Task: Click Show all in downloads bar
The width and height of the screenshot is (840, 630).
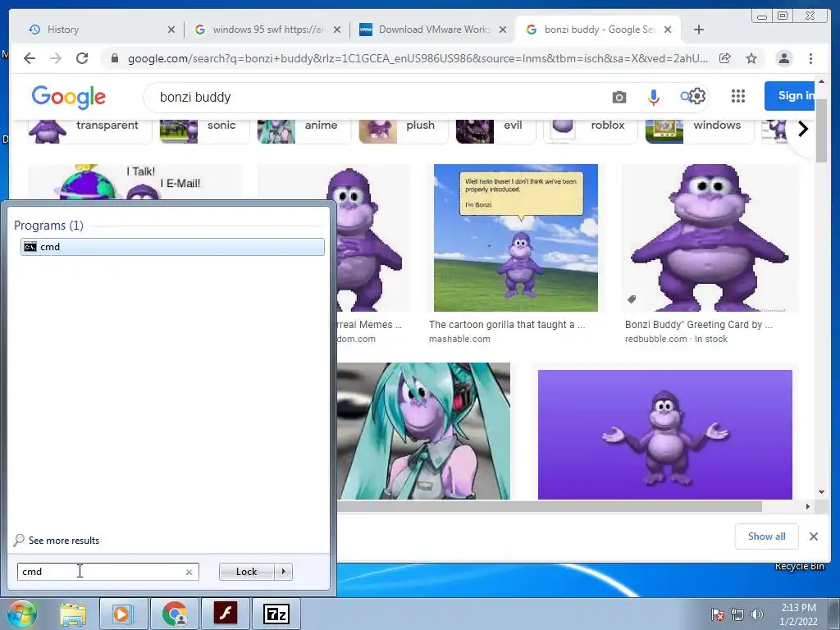Action: coord(767,536)
